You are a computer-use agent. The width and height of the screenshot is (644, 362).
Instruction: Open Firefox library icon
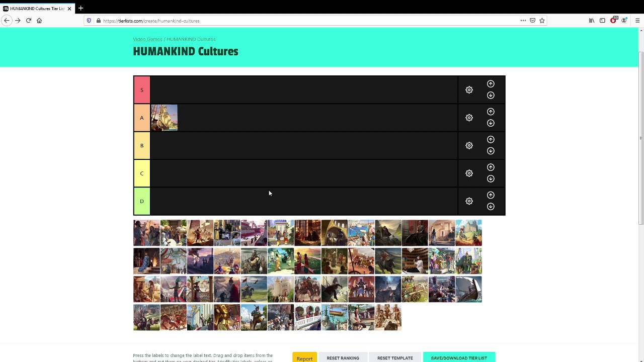click(x=592, y=21)
